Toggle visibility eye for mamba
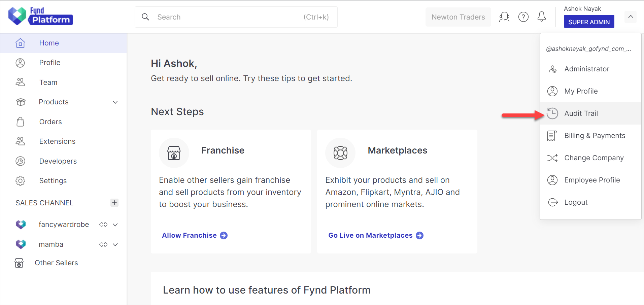 click(103, 244)
